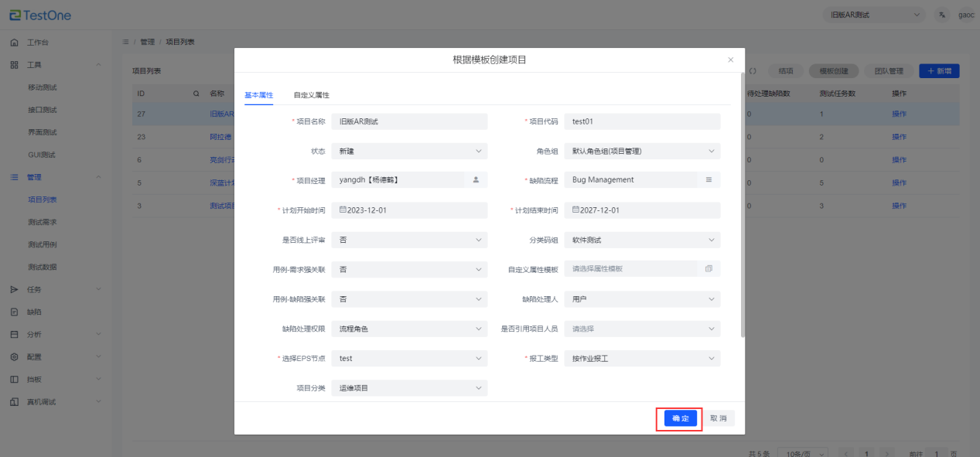Click the 确定 confirm button
The height and width of the screenshot is (457, 980).
coord(681,418)
